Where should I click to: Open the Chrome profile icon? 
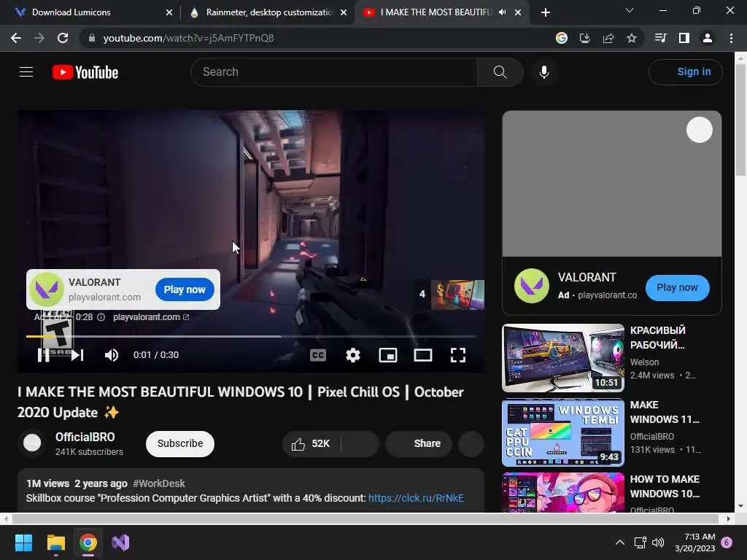pyautogui.click(x=708, y=38)
